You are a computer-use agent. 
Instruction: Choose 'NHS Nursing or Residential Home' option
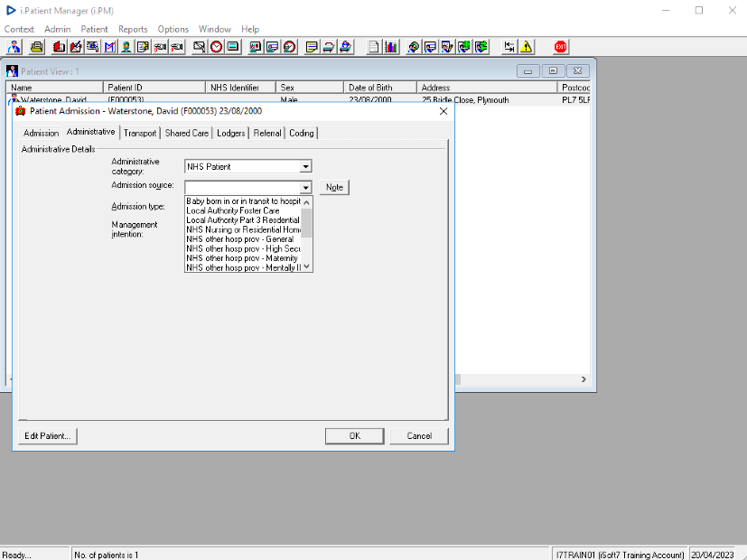click(243, 230)
